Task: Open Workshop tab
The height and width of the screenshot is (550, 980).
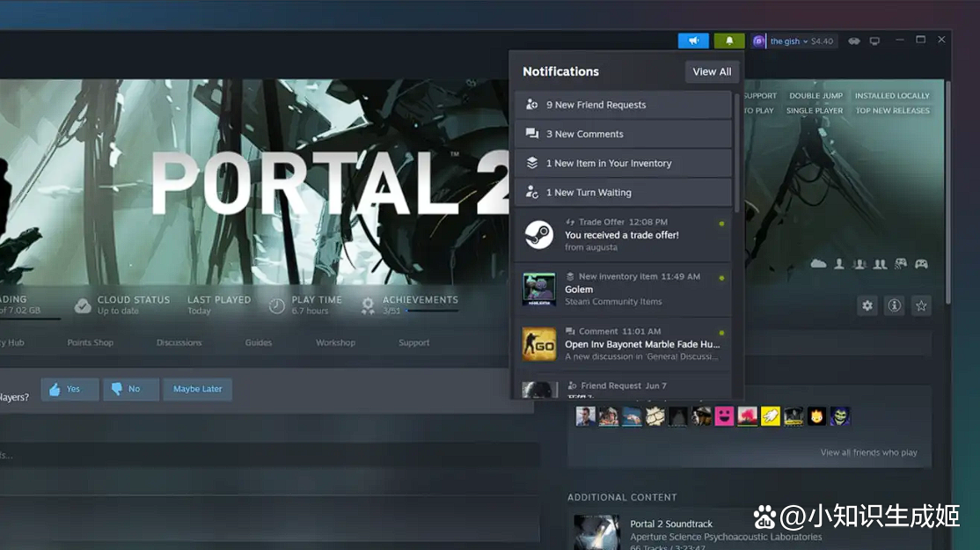Action: point(335,342)
